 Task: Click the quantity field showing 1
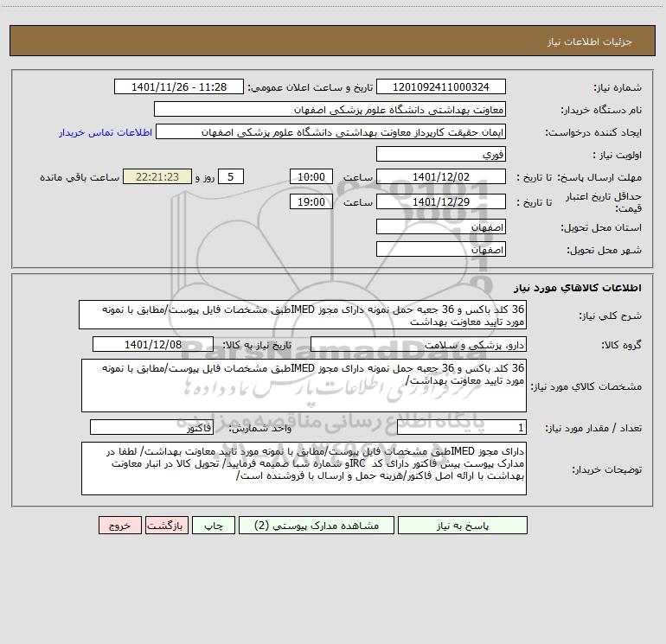coord(462,428)
